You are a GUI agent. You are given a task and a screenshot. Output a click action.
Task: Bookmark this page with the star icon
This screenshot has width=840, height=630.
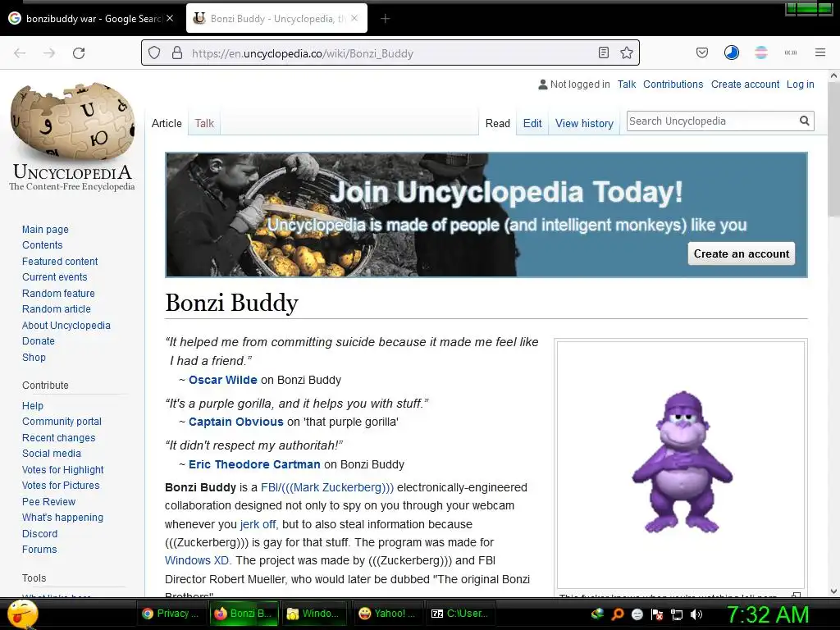(626, 52)
